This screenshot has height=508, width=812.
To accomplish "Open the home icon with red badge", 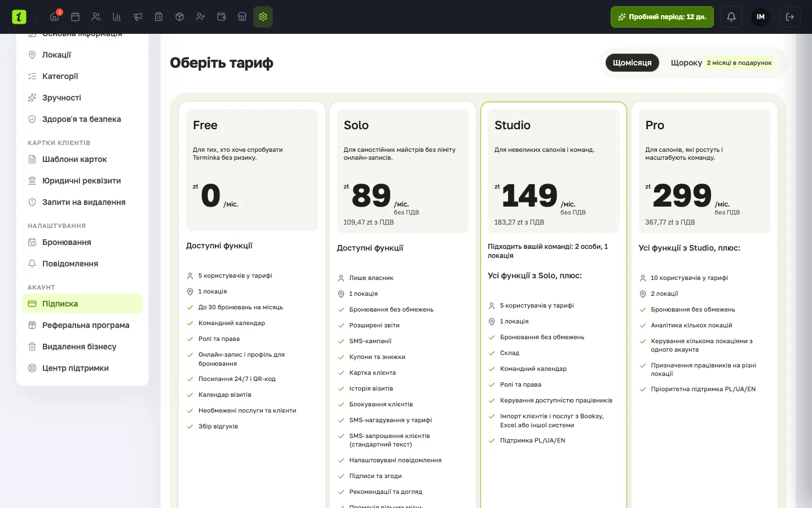I will 55,16.
